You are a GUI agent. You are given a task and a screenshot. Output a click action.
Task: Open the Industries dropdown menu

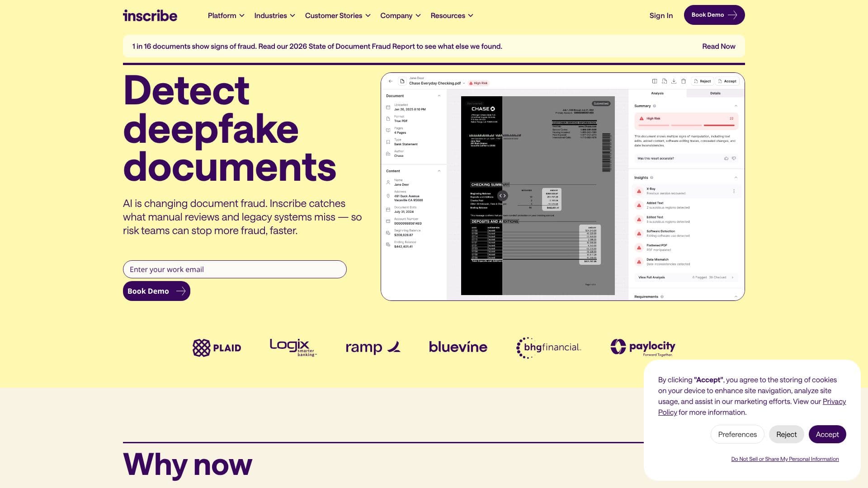click(274, 15)
